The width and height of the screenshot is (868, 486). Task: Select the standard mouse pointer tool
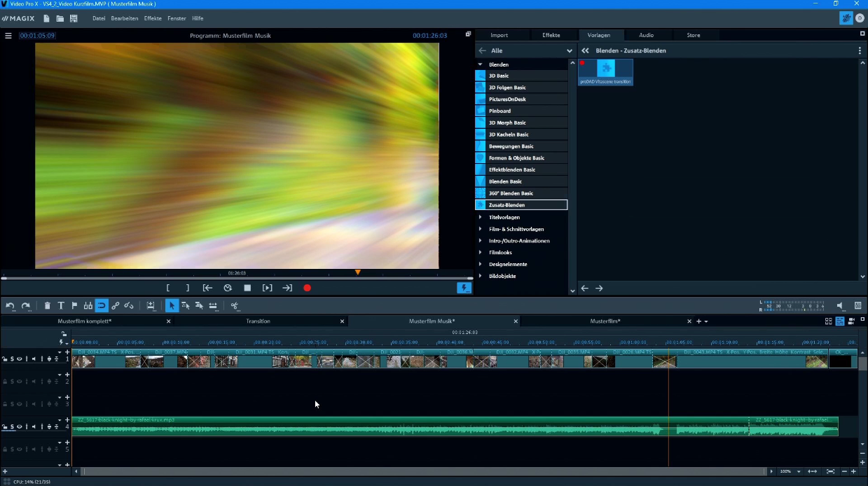(172, 305)
